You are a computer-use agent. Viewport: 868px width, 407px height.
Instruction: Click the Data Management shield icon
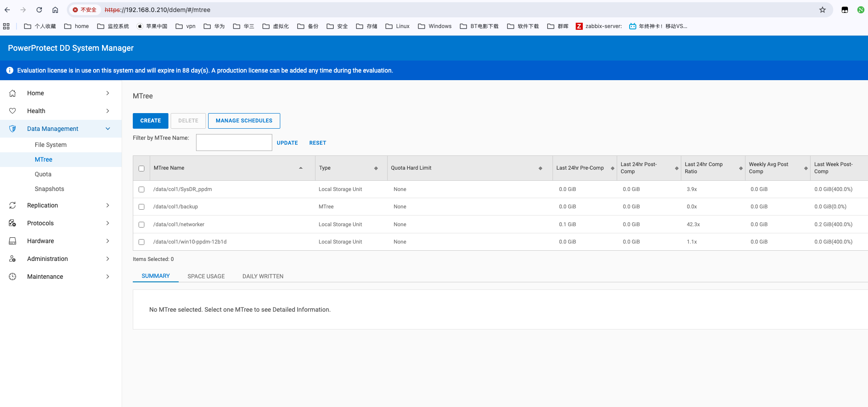(x=12, y=129)
